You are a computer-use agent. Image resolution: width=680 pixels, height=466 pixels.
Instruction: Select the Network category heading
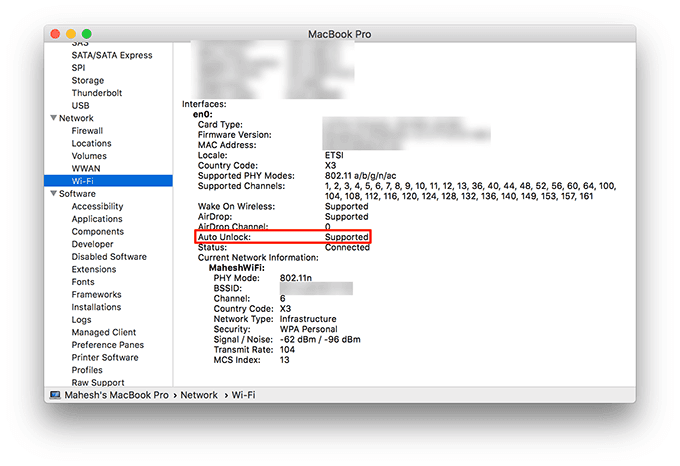click(x=76, y=118)
